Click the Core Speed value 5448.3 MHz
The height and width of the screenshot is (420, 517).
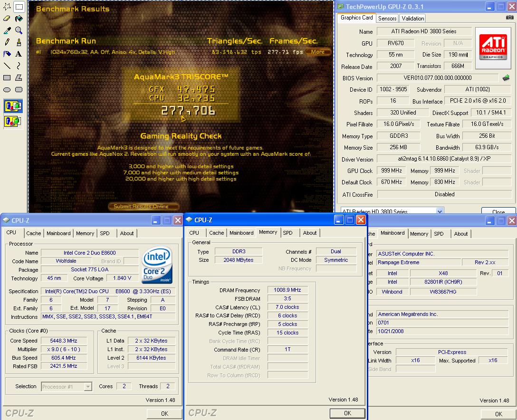coord(64,341)
